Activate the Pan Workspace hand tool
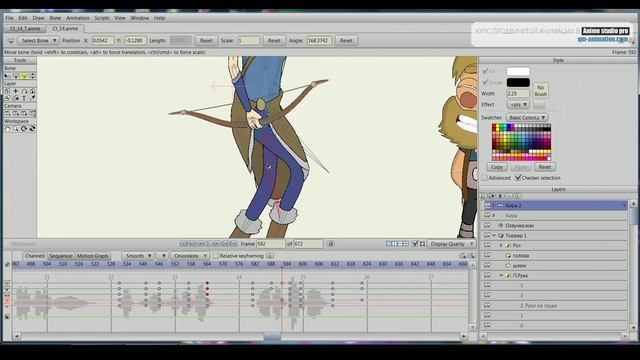 7,129
